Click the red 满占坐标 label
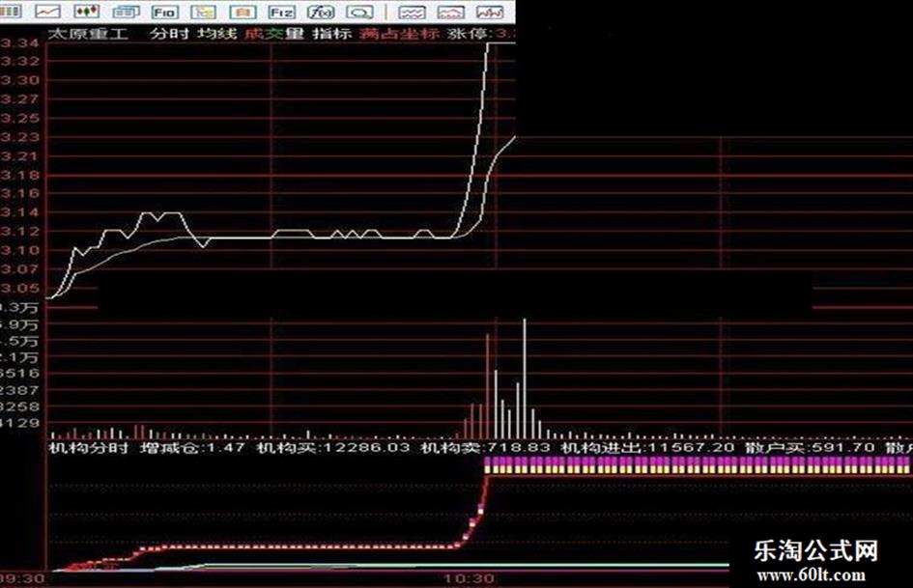This screenshot has height=588, width=913. tap(399, 33)
